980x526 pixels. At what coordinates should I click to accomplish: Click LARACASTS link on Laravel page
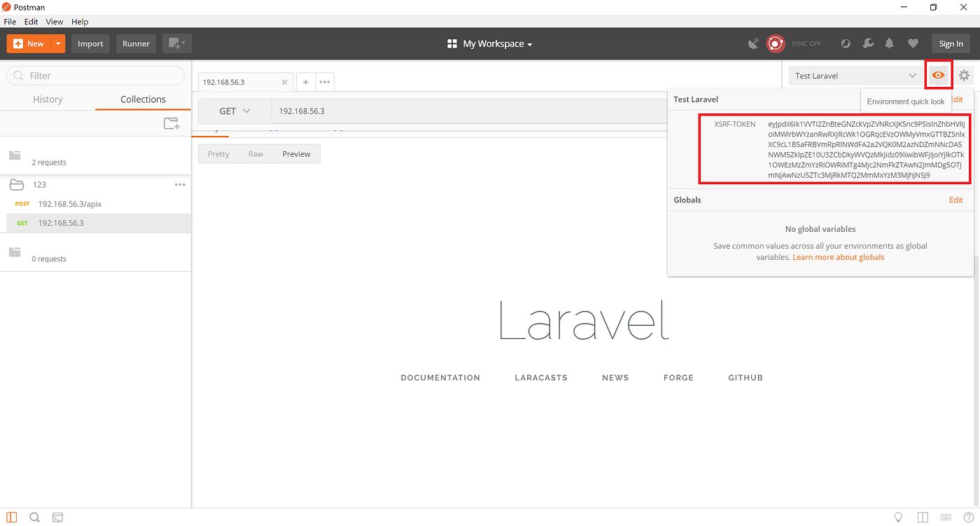(x=541, y=378)
